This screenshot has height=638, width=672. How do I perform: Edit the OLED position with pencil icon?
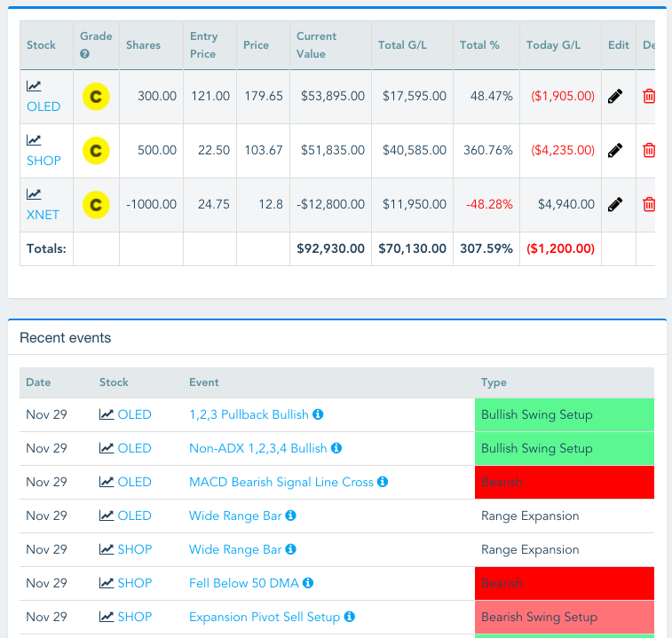[x=615, y=96]
